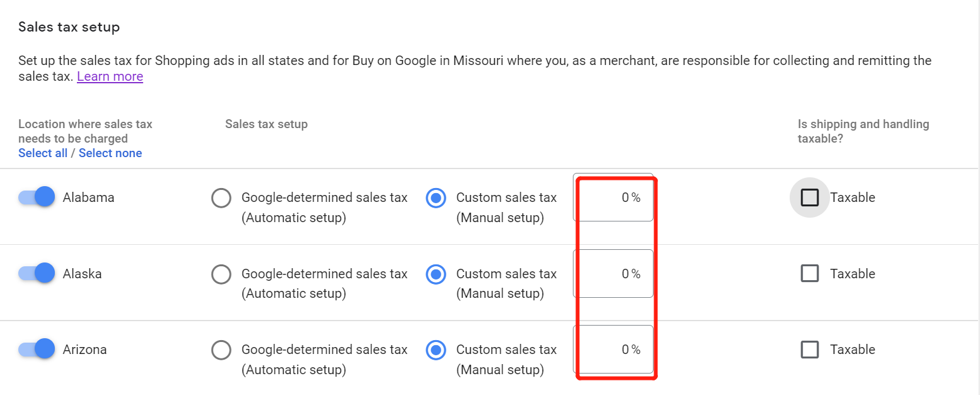Screen dimensions: 980x395
Task: Turn off the Arizona location switch
Action: point(37,349)
